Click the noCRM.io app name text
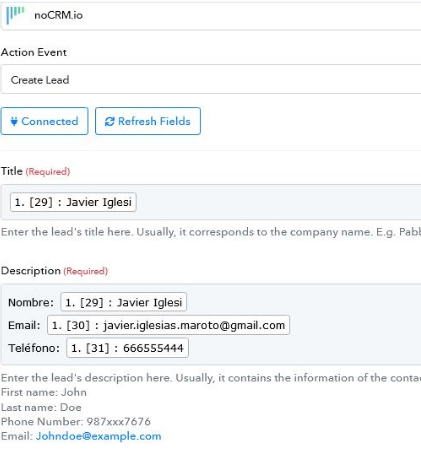This screenshot has height=452, width=421. point(58,15)
